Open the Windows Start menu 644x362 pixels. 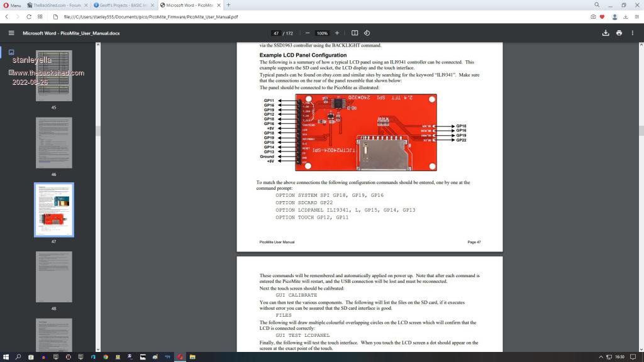(x=6, y=357)
